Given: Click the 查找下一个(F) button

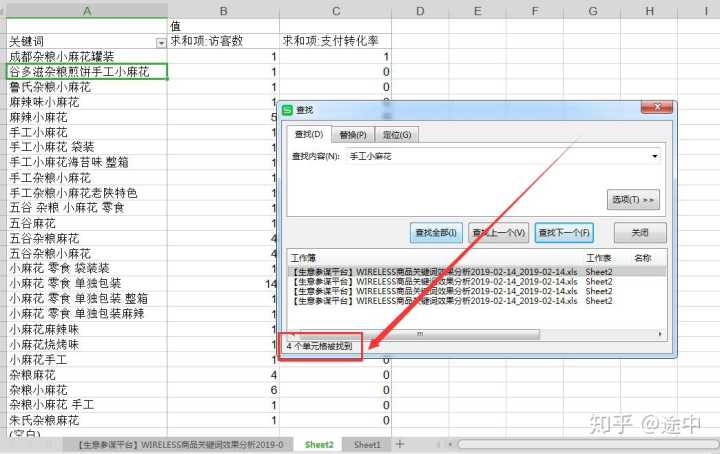Looking at the screenshot, I should (x=564, y=233).
